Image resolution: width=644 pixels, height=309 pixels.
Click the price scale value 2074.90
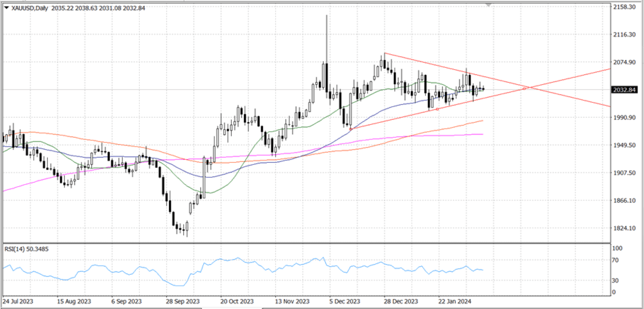pos(624,62)
